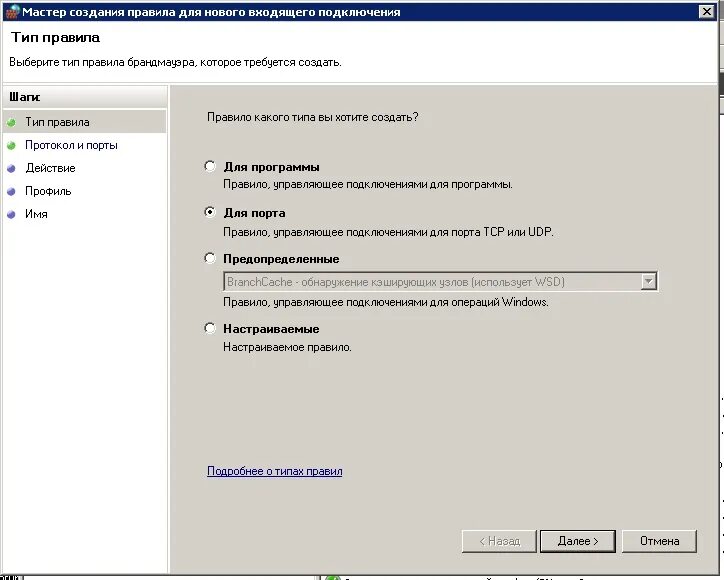The height and width of the screenshot is (580, 724).
Task: Click the firewall wizard icon in title bar
Action: point(12,12)
